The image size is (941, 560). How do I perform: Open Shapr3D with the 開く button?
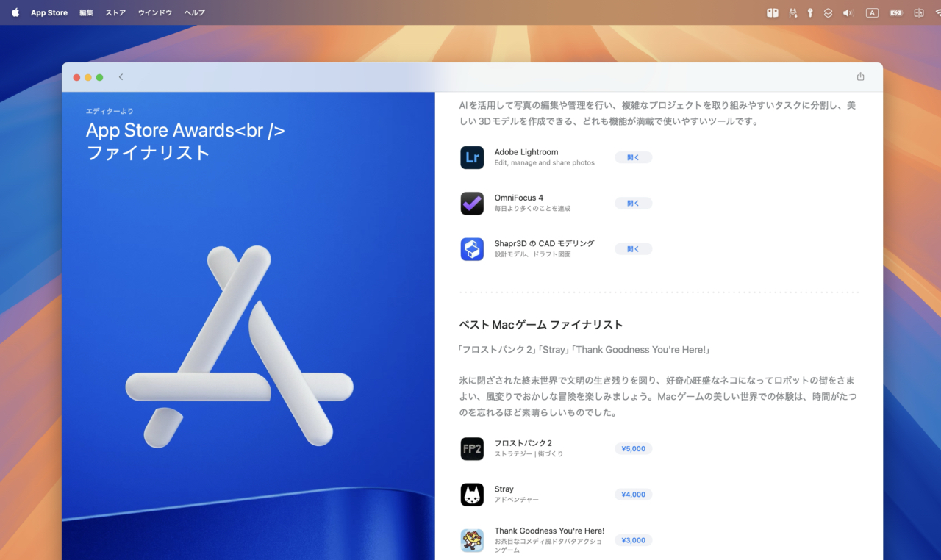pyautogui.click(x=633, y=248)
